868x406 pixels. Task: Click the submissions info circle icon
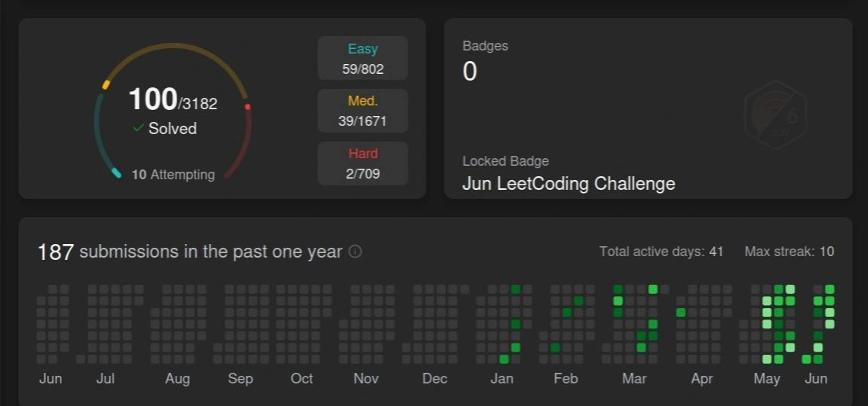(x=355, y=252)
